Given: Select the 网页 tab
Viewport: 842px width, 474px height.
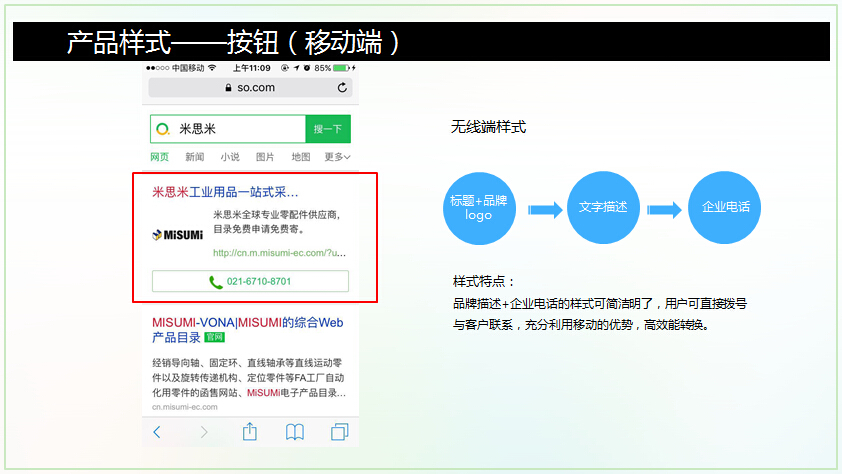Looking at the screenshot, I should 160,157.
